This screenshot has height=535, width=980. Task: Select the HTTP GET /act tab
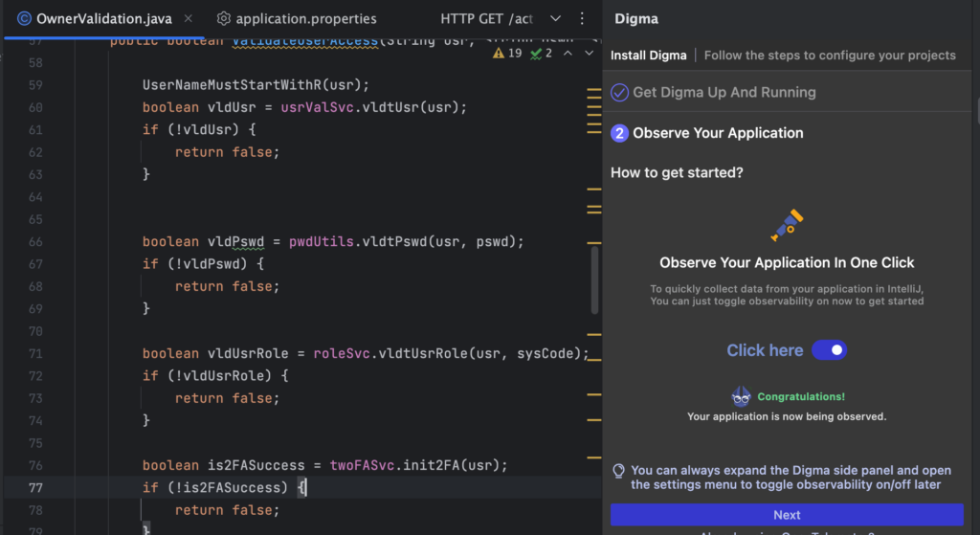coord(486,19)
